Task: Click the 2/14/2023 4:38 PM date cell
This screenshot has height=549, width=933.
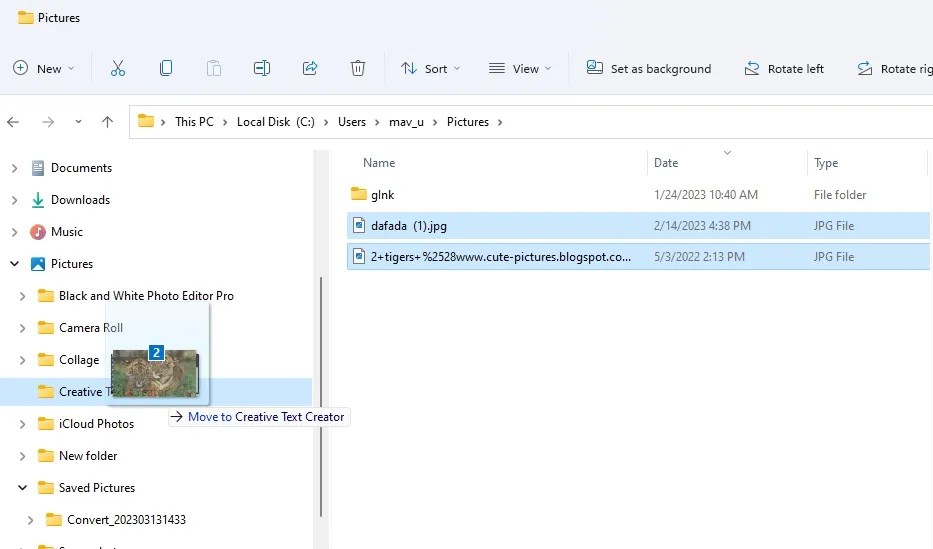Action: coord(702,226)
